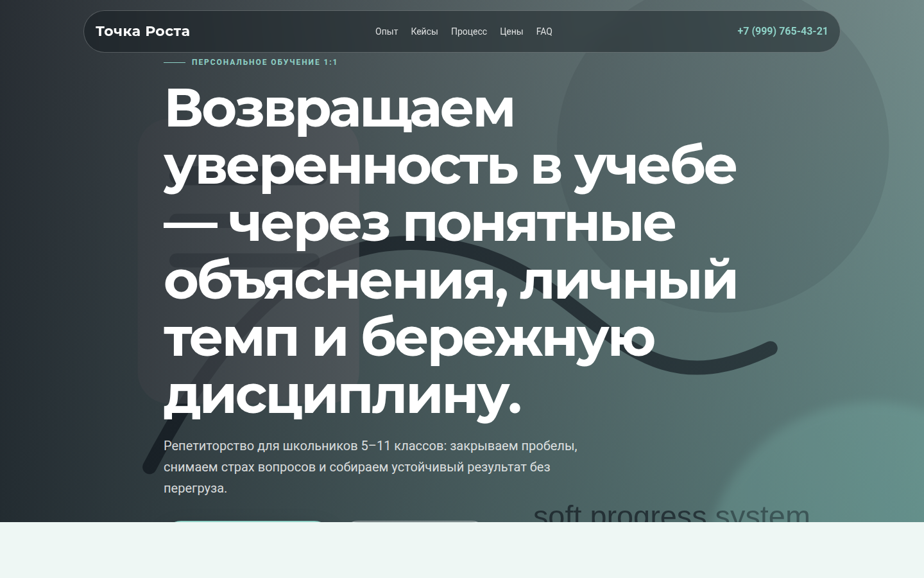Call the phone number +7 (999) 765-43-21
This screenshot has height=578, width=924.
click(x=782, y=31)
